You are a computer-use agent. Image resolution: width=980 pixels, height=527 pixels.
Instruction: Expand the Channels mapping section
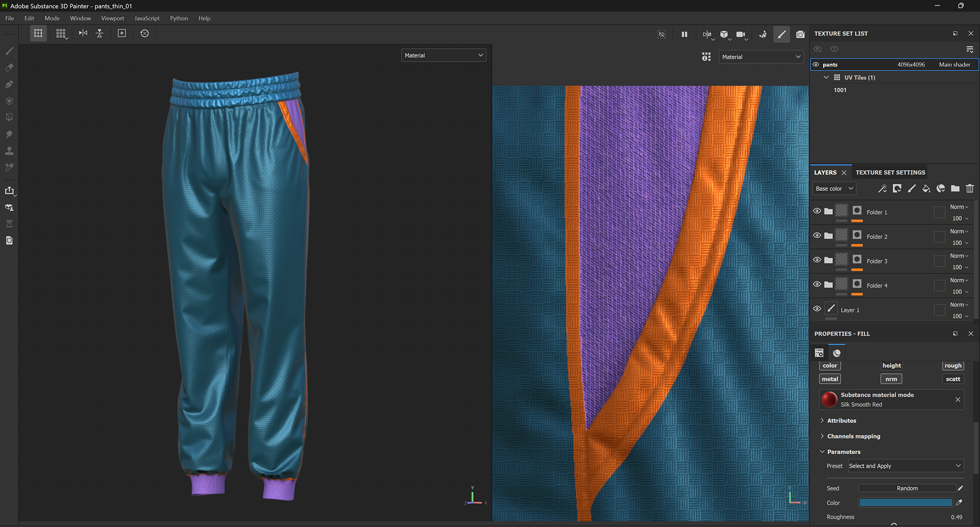coord(822,436)
